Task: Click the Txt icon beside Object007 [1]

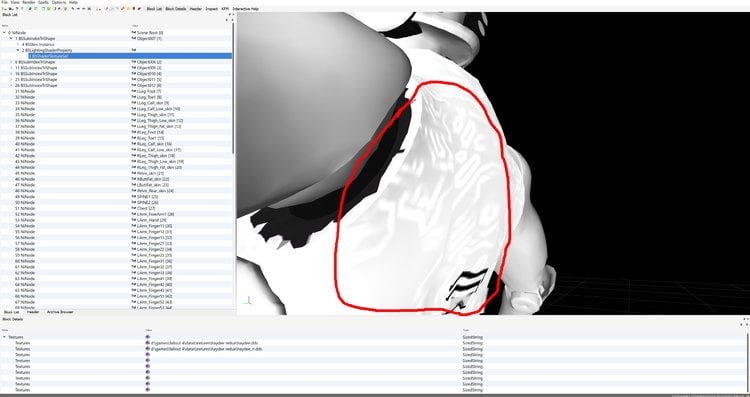Action: [x=133, y=38]
